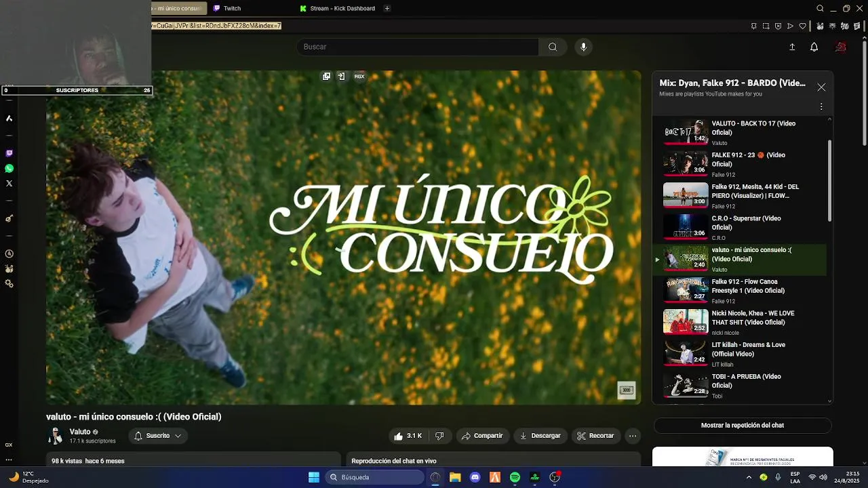Switch to the mi único consuelo tab
Screen dimensions: 868x488
click(x=178, y=8)
